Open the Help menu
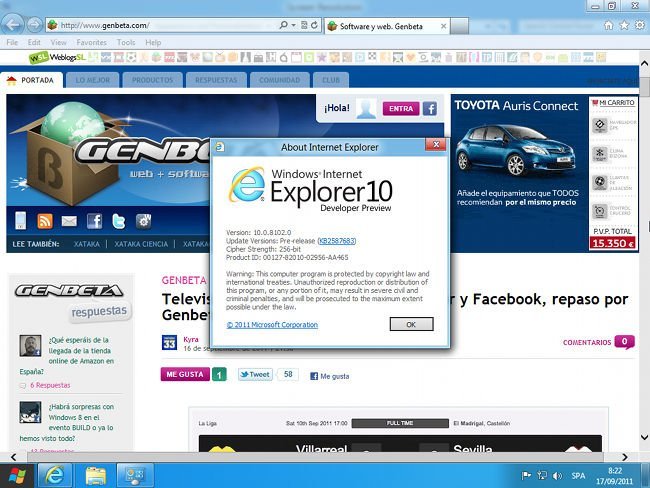Viewport: 650px width, 488px height. click(x=153, y=42)
